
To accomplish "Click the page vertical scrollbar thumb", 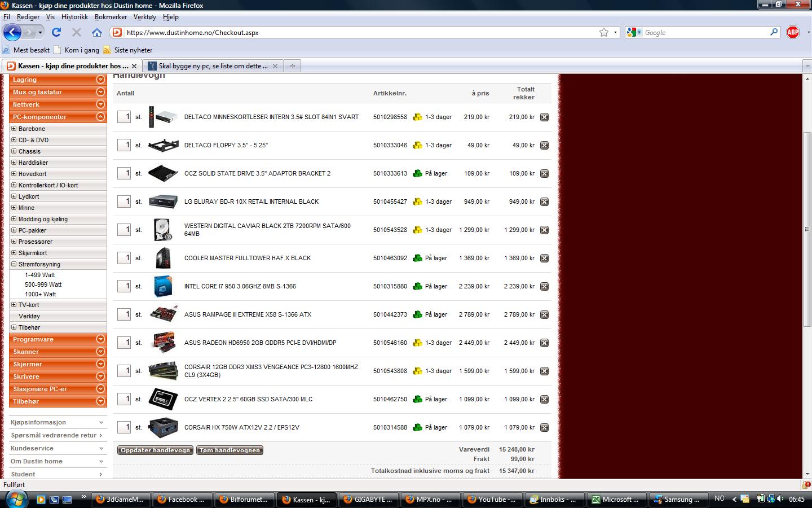I will click(x=807, y=230).
